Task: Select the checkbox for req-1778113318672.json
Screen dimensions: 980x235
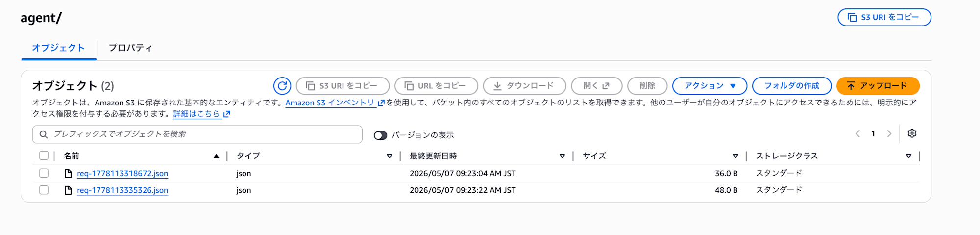Action: 44,173
